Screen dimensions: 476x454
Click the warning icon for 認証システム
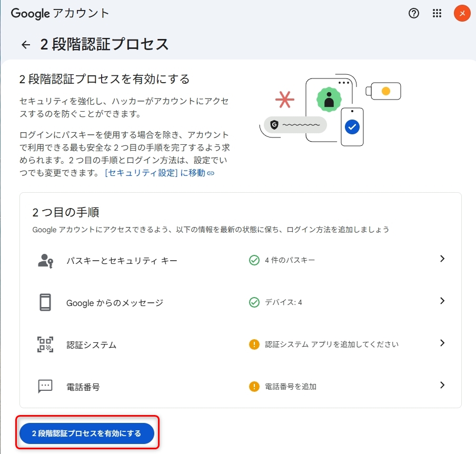tap(254, 344)
